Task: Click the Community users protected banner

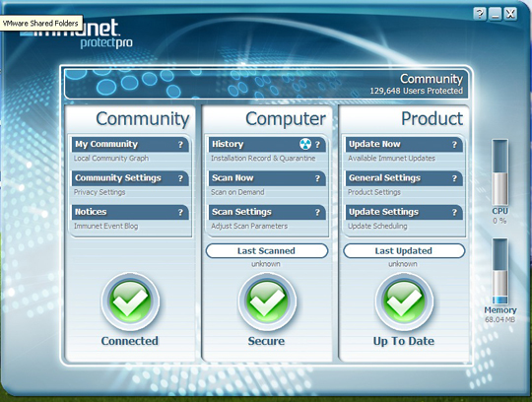Action: (x=266, y=84)
